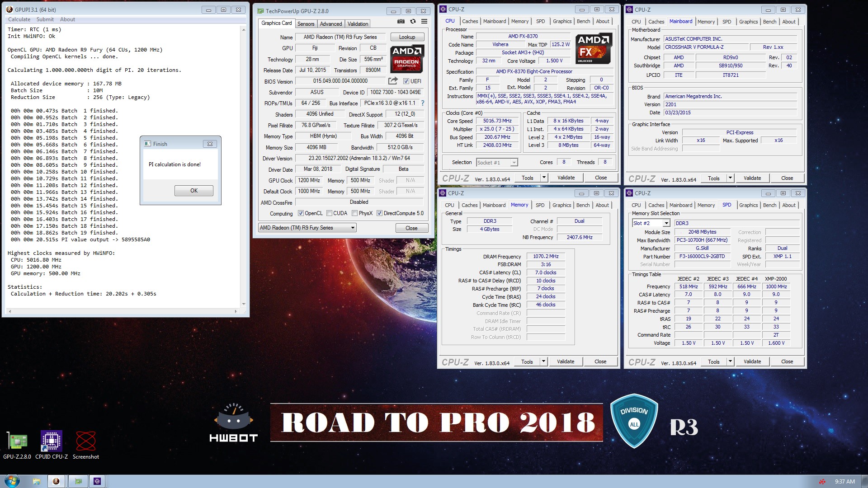Image resolution: width=868 pixels, height=488 pixels.
Task: Click the GPU Name field in GPU-Z
Action: (x=341, y=37)
